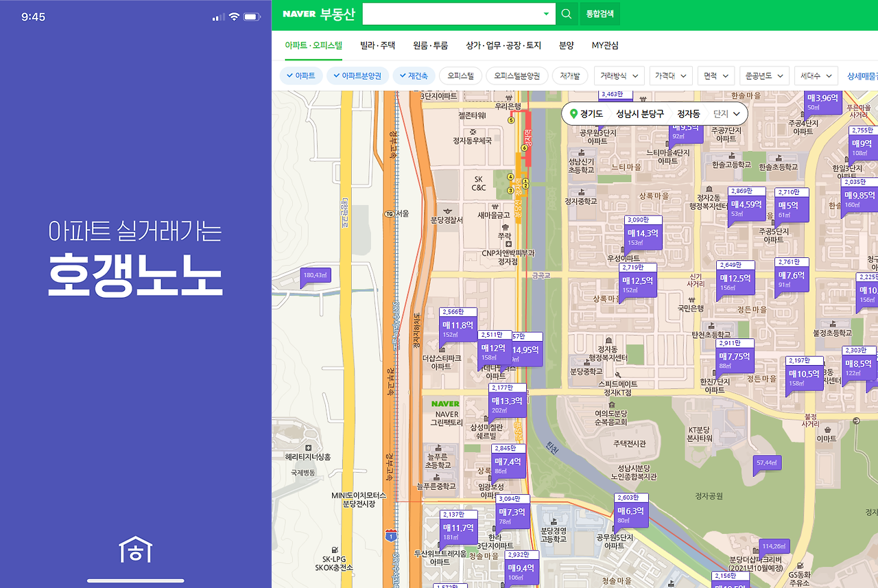
Task: Uncheck the 아파트분양권 filter chip
Action: click(x=357, y=75)
